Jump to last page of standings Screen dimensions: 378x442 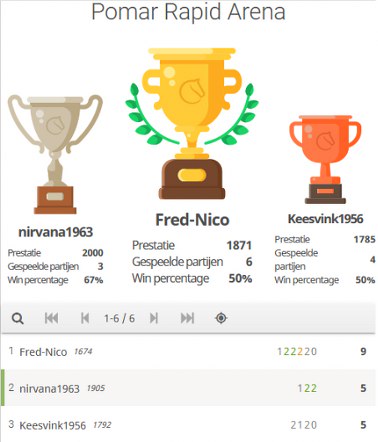pyautogui.click(x=187, y=318)
